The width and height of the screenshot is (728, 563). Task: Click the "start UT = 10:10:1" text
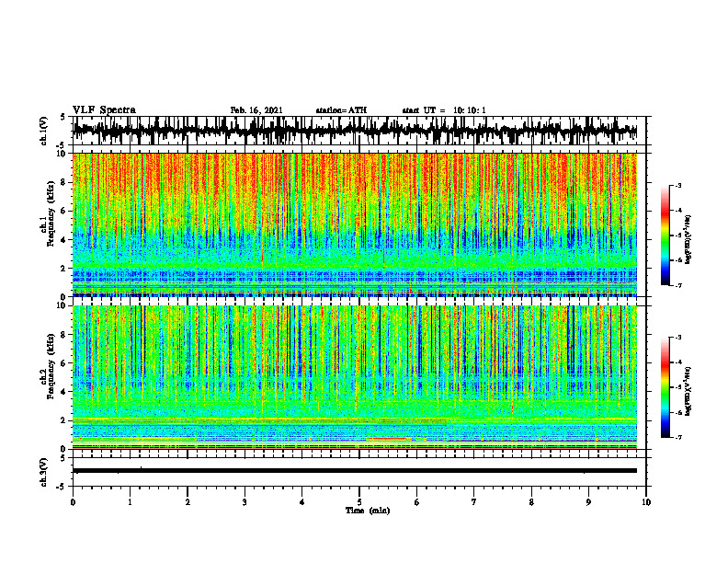(444, 110)
